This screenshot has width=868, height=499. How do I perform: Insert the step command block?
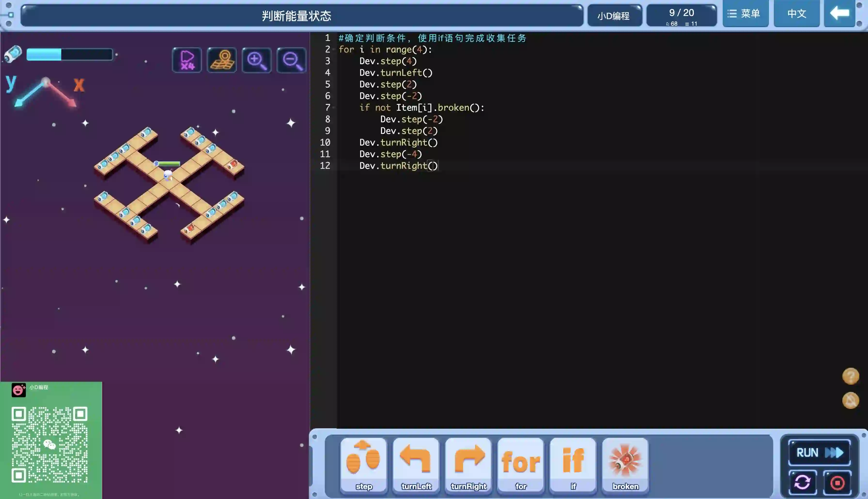[364, 464]
